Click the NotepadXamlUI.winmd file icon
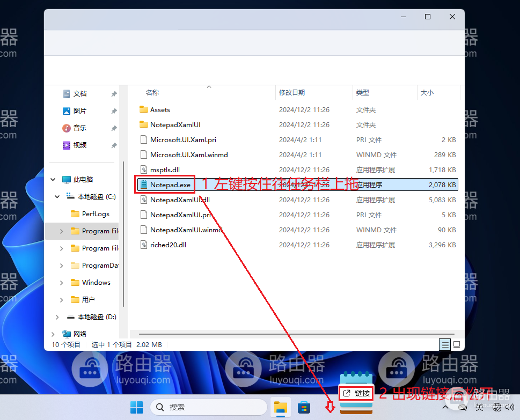Image resolution: width=520 pixels, height=420 pixels. coord(144,230)
